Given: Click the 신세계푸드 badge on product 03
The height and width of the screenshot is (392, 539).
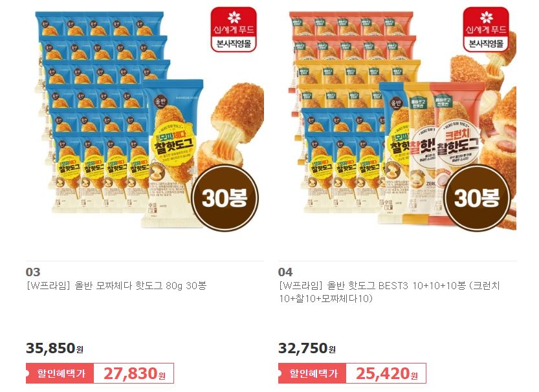Looking at the screenshot, I should coord(234,29).
